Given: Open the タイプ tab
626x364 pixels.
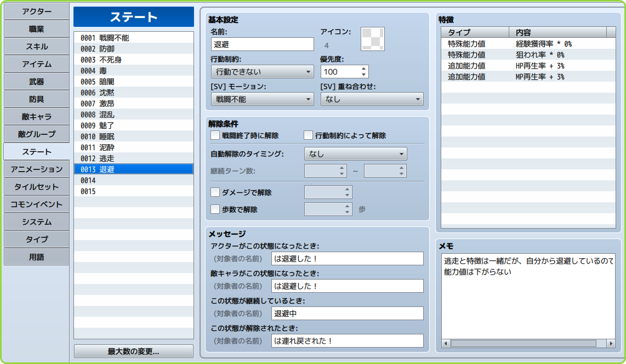Looking at the screenshot, I should tap(37, 240).
